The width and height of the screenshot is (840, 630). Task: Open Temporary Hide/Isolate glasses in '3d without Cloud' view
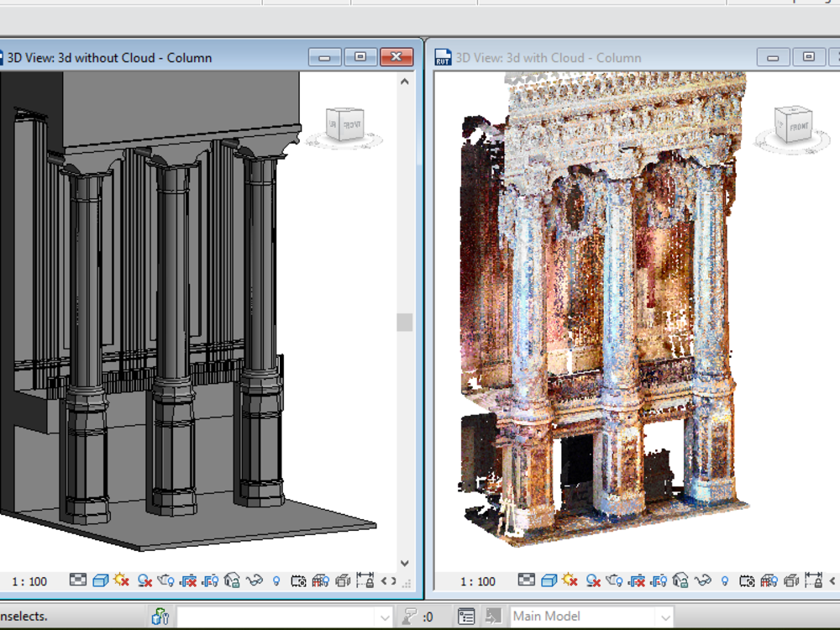pos(255,580)
